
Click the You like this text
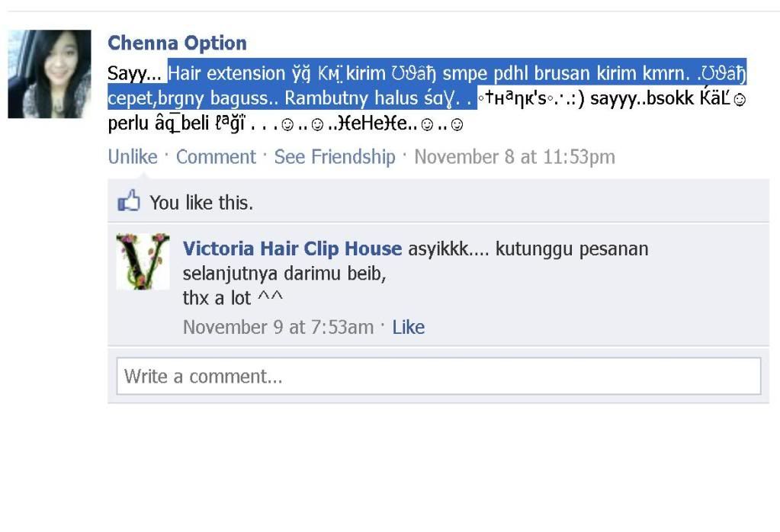tap(201, 203)
